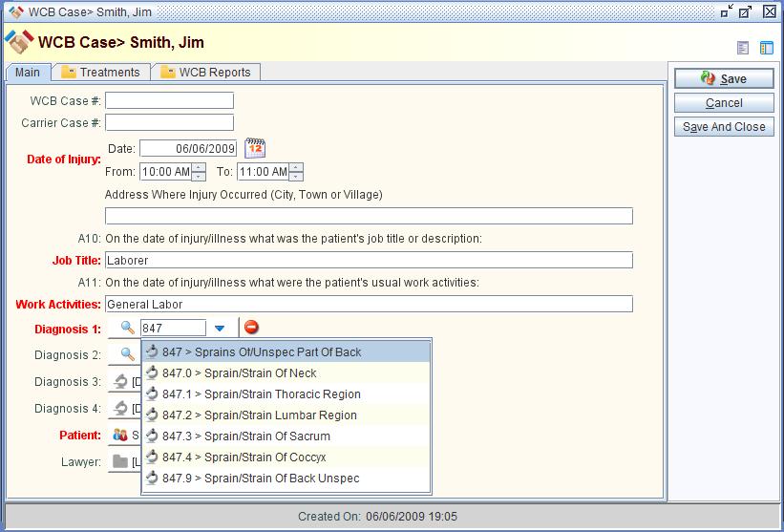
Task: Click the From time field 10:00 AM
Action: tap(165, 172)
